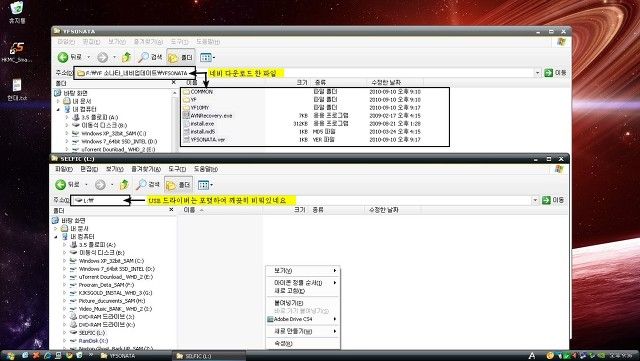This screenshot has width=640, height=361.
Task: Click address field in SELFIC (L:) window
Action: point(303,200)
